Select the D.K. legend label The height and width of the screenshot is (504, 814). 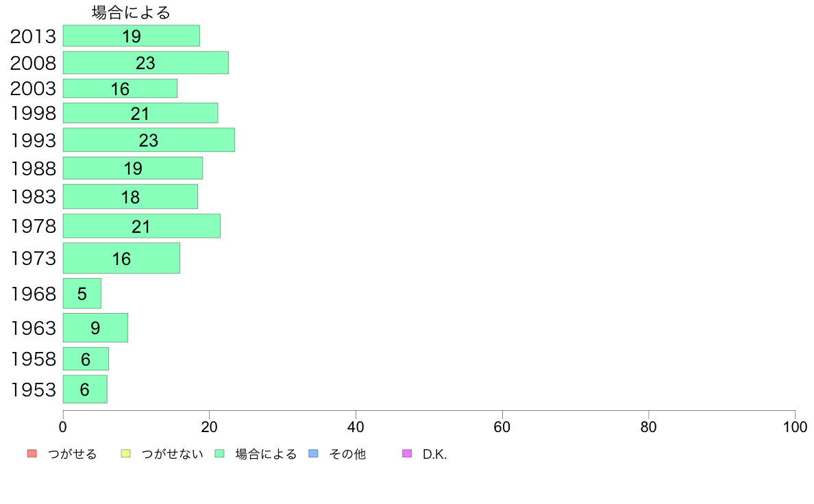(x=434, y=454)
